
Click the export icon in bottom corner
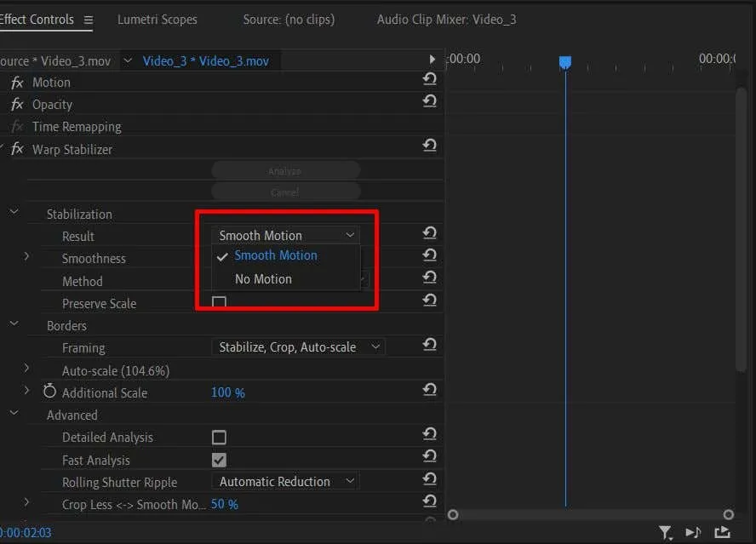click(723, 532)
